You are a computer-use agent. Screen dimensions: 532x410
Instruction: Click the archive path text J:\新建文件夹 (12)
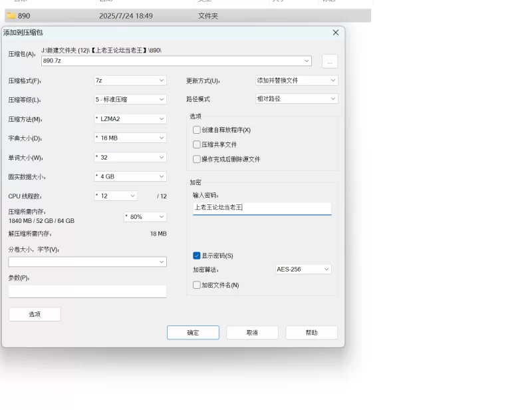tap(101, 51)
